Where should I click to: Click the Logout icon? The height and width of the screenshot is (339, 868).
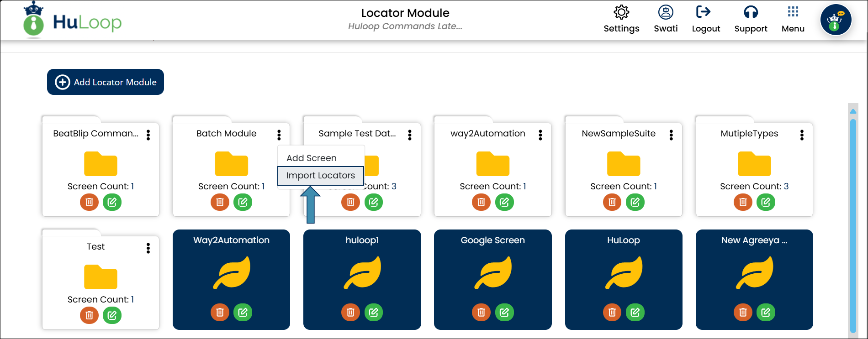coord(704,12)
